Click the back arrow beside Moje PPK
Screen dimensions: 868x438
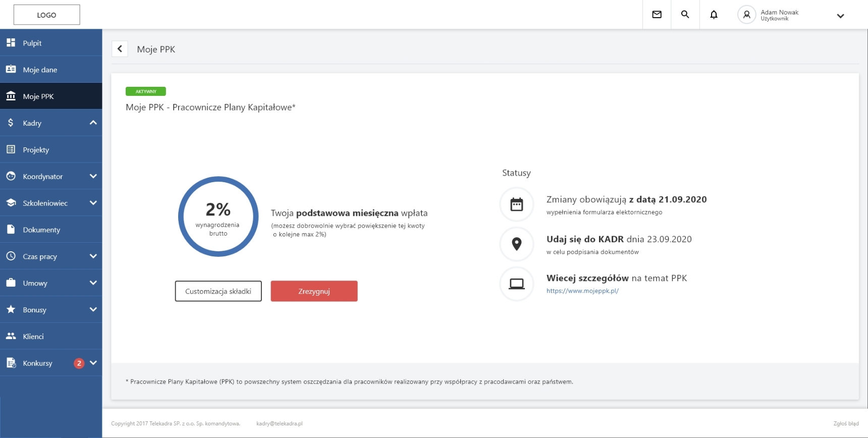click(120, 49)
